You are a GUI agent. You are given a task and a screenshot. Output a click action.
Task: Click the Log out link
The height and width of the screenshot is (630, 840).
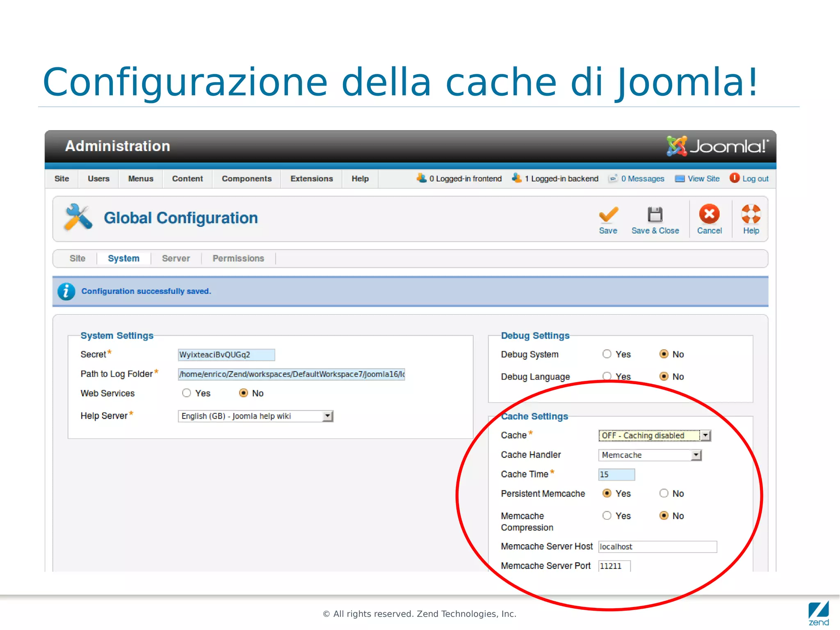click(x=756, y=179)
